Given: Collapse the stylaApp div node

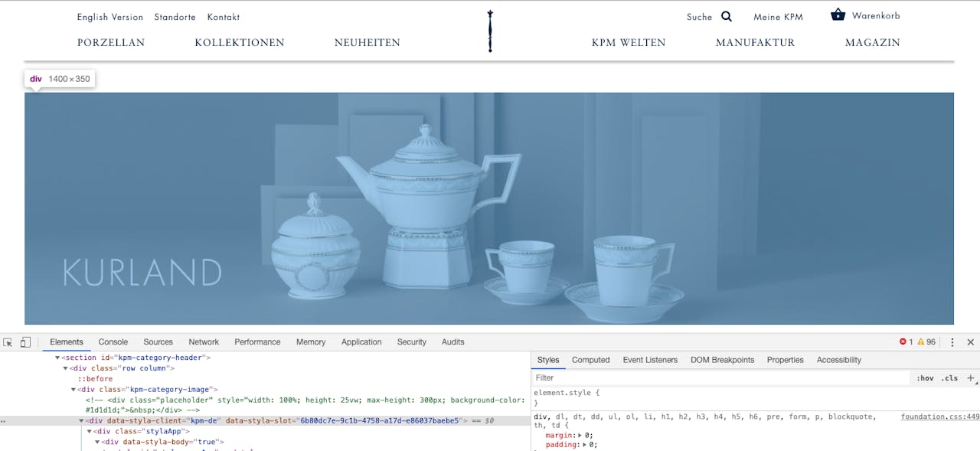Looking at the screenshot, I should pyautogui.click(x=89, y=432).
